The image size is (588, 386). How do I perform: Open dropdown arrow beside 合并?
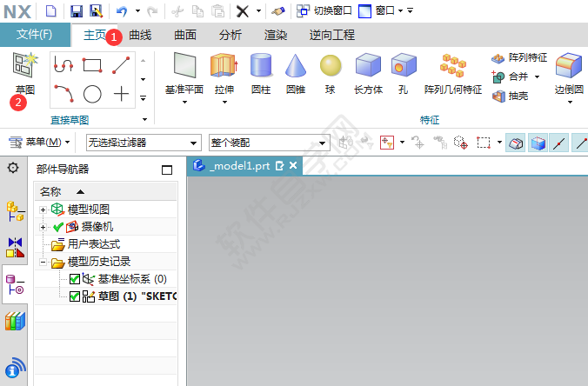click(x=537, y=77)
